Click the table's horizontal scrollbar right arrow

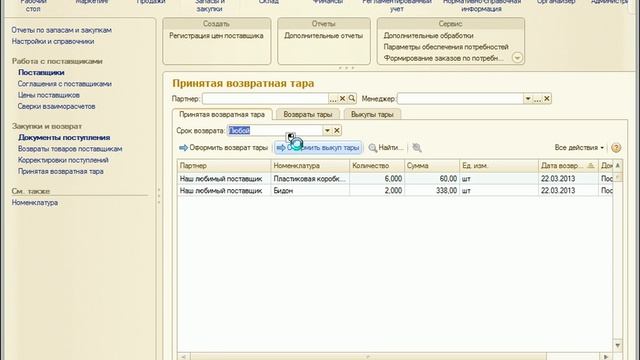tap(606, 357)
